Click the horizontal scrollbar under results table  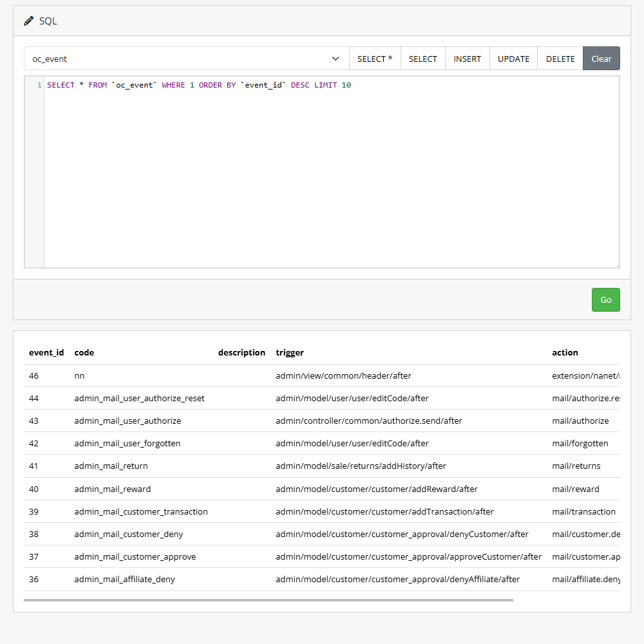click(x=268, y=600)
